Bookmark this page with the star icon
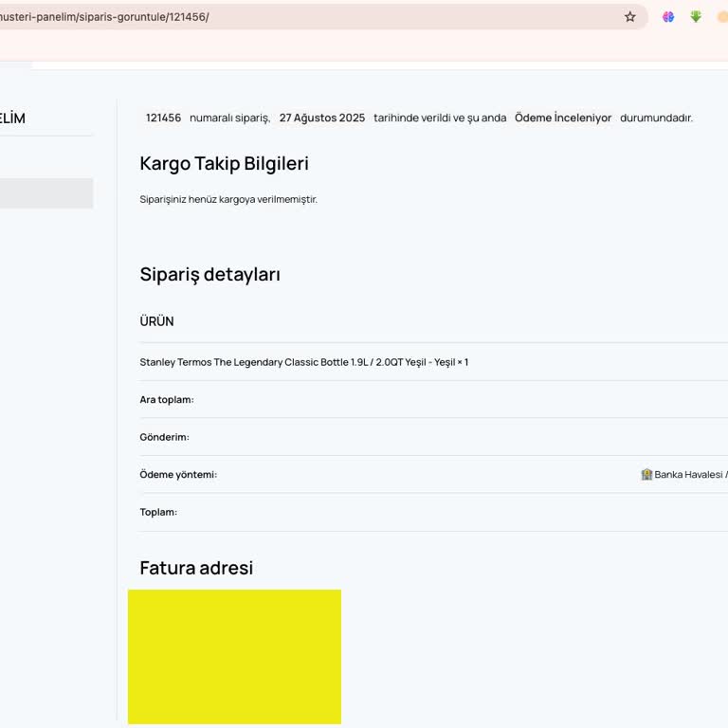 pos(629,17)
